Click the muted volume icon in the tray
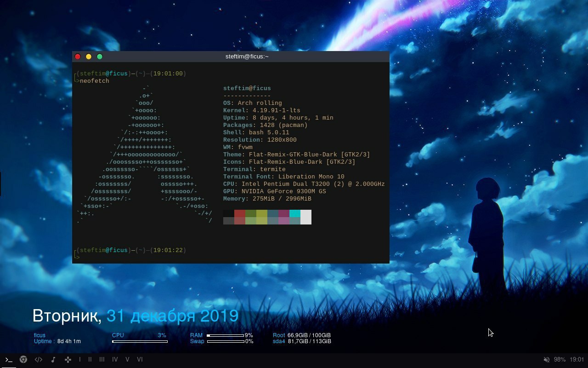Image resolution: width=588 pixels, height=368 pixels. point(547,360)
